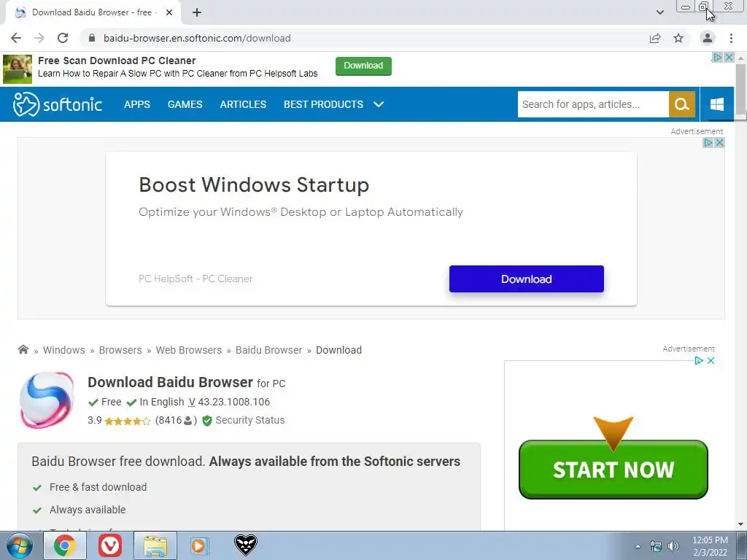Click the black heart-shaped taskbar icon

pyautogui.click(x=246, y=545)
